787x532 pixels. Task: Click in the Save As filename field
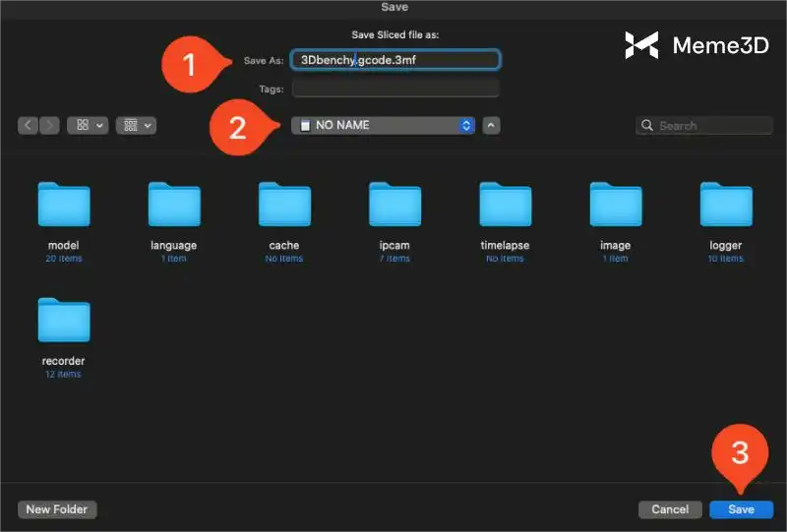(x=395, y=60)
